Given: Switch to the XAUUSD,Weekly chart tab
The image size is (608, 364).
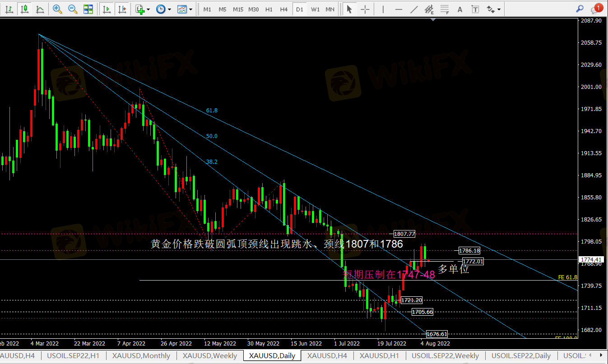Looking at the screenshot, I should (209, 355).
